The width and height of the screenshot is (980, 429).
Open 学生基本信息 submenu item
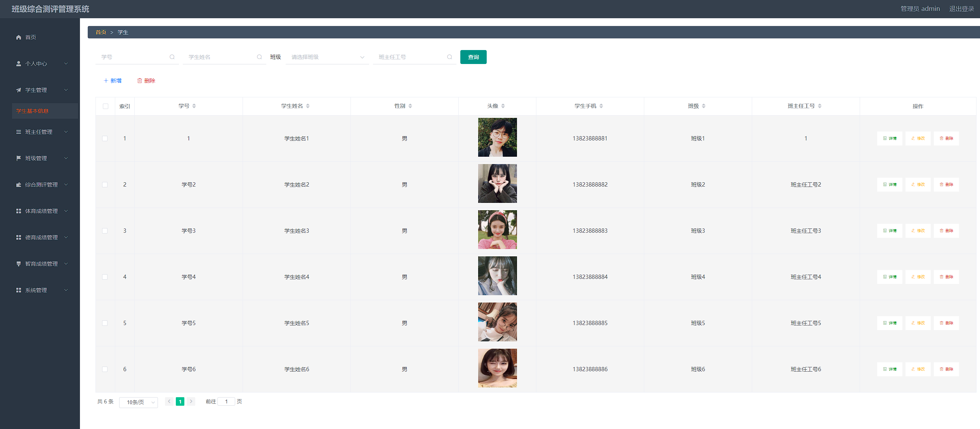(x=33, y=111)
